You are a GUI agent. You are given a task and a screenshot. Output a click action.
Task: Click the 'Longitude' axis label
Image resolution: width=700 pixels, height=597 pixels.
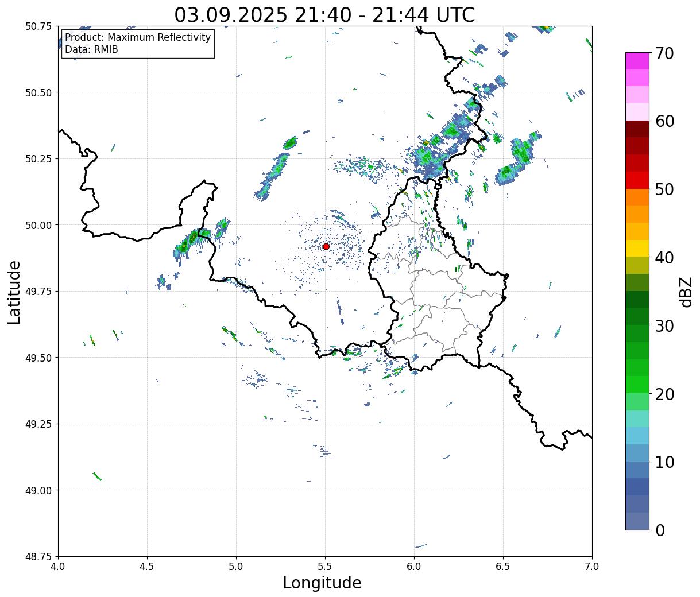coord(322,583)
